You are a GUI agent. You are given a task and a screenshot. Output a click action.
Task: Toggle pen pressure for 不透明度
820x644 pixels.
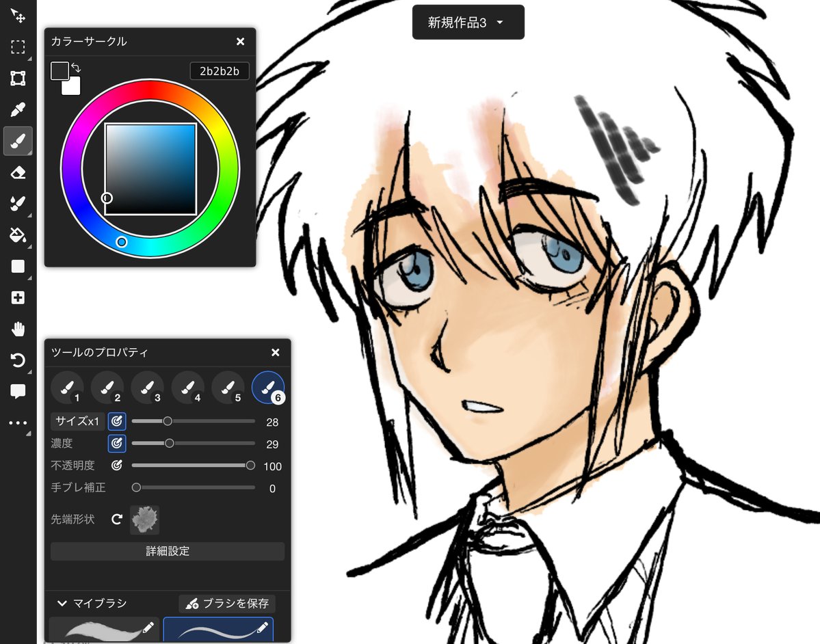(x=117, y=466)
